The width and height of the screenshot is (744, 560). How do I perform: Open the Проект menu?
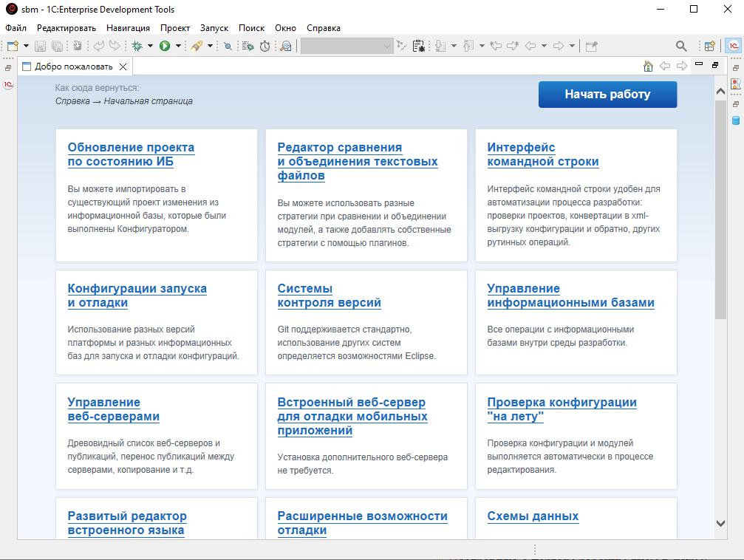[x=175, y=27]
